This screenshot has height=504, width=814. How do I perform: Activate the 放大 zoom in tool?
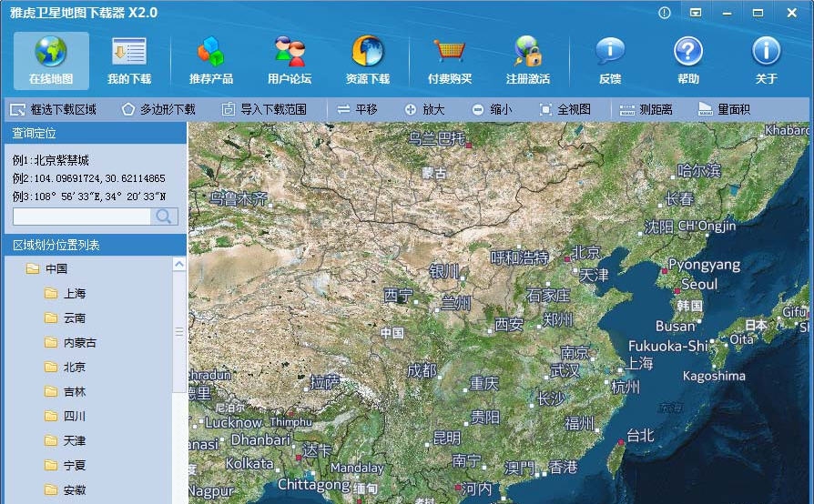point(424,109)
